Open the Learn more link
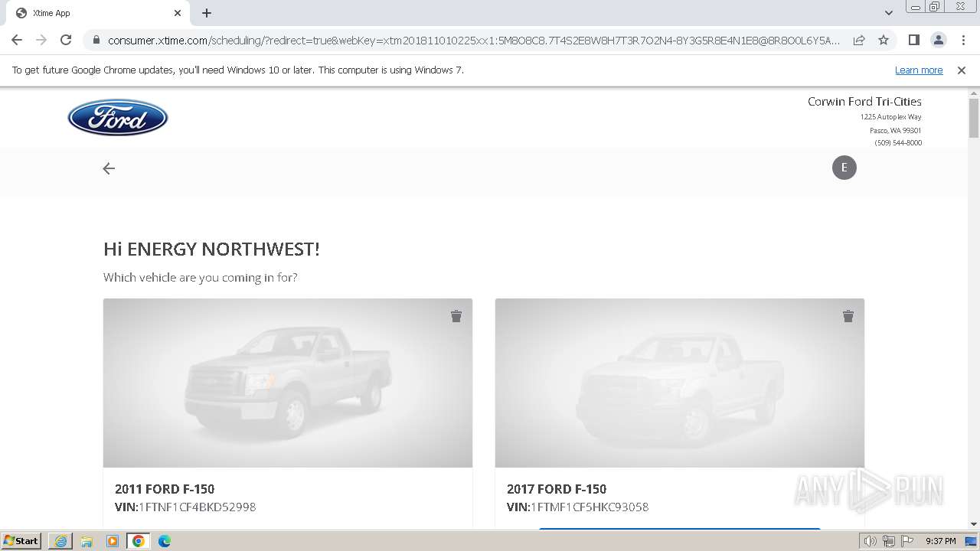 (x=919, y=70)
